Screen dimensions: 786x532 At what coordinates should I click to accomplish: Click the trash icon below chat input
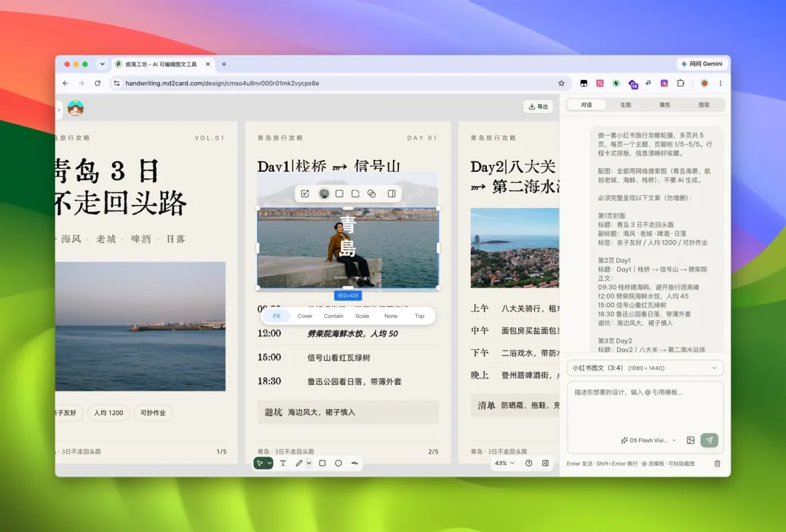coord(718,464)
